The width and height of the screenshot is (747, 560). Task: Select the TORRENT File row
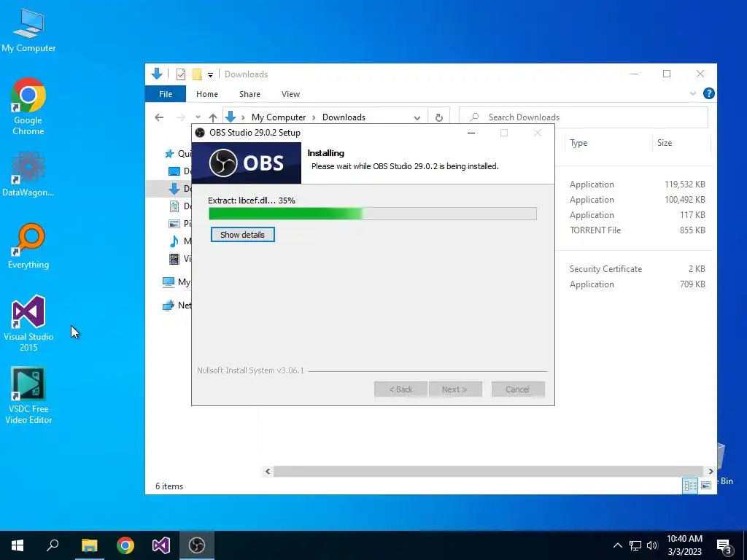[637, 230]
